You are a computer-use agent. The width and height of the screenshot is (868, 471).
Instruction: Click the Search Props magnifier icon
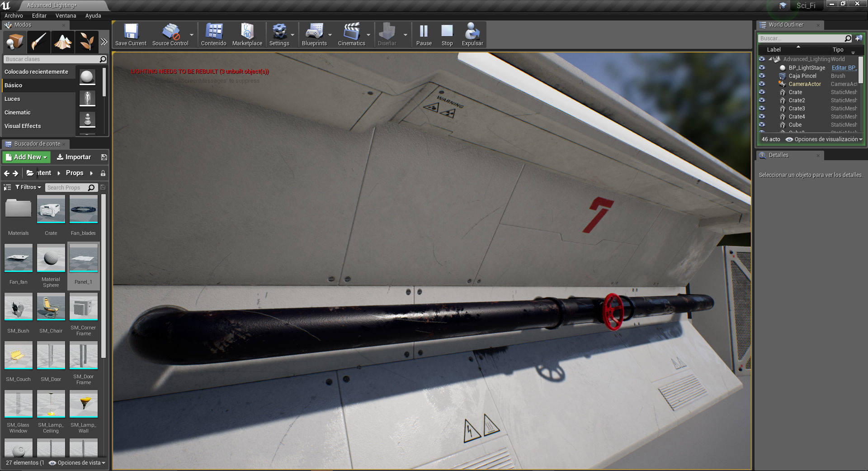[x=91, y=188]
